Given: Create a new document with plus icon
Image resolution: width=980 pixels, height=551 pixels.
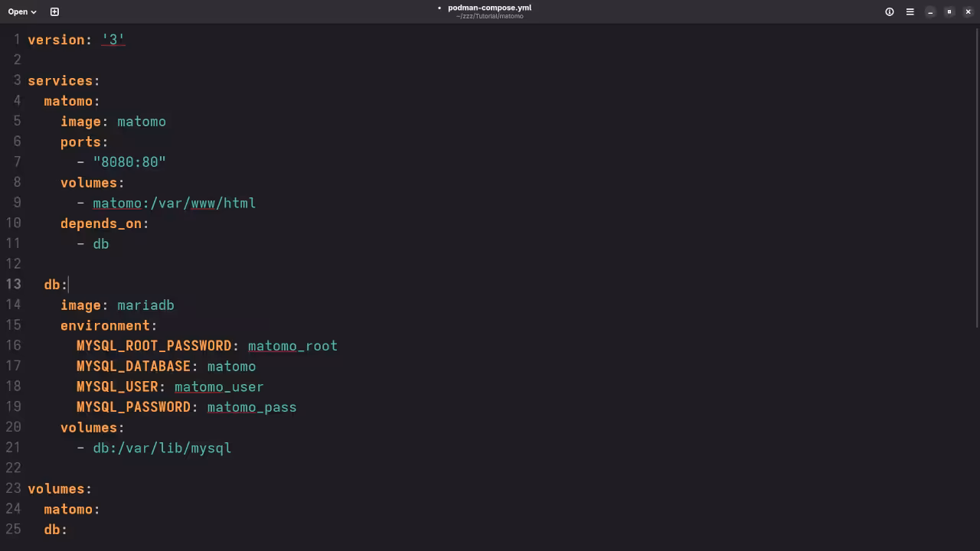Looking at the screenshot, I should [54, 11].
